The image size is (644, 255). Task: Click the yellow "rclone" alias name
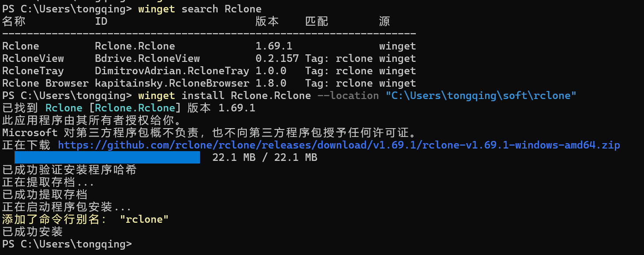pos(144,219)
